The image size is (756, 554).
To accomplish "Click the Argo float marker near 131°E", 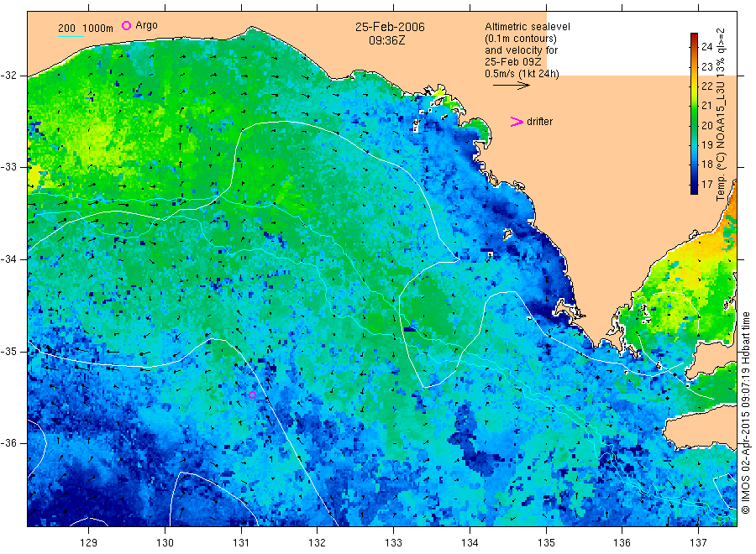I will tap(252, 395).
